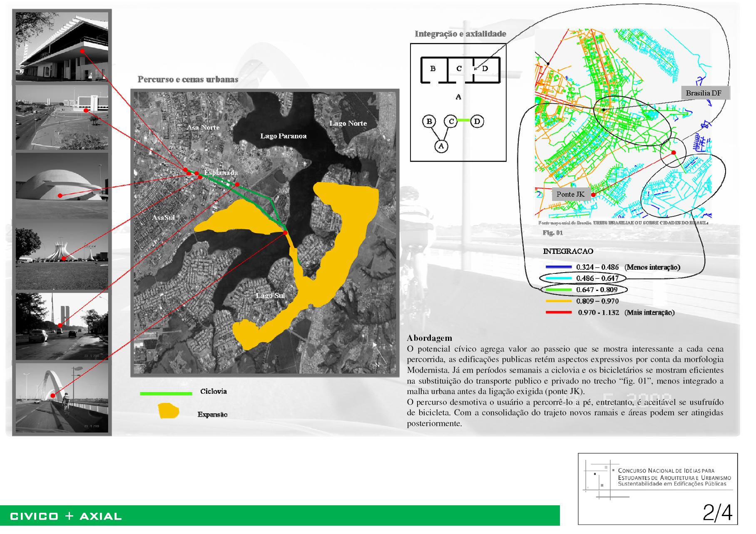
Task: Click circled node D in the graph diagram
Action: (x=477, y=122)
